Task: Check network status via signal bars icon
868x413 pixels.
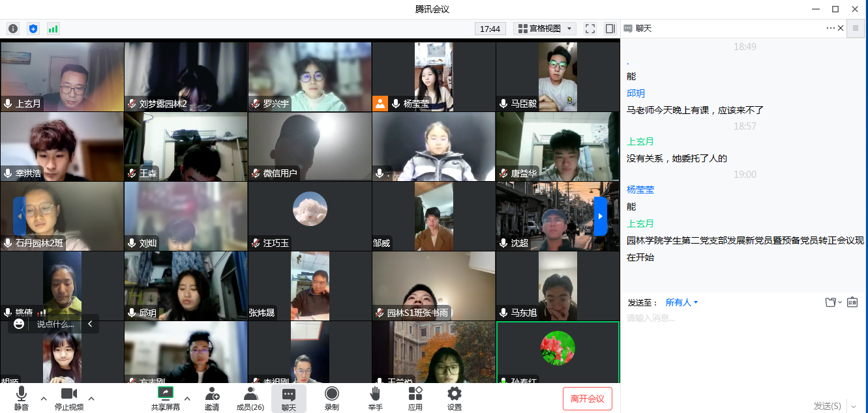Action: click(53, 29)
